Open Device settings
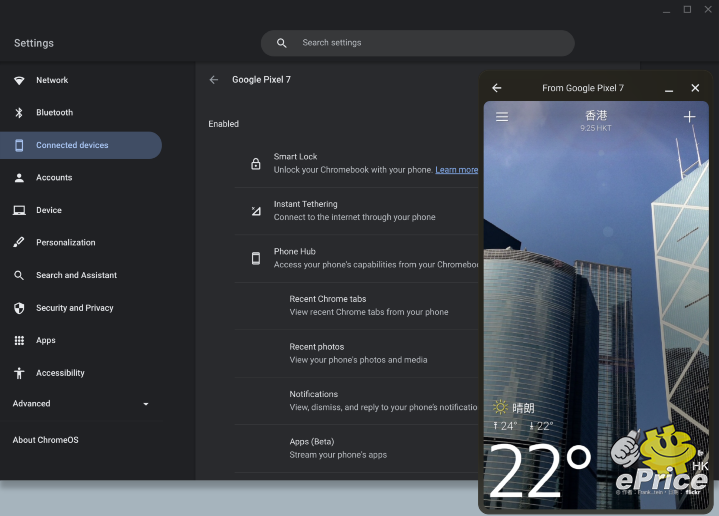Viewport: 719px width, 516px height. tap(81, 211)
